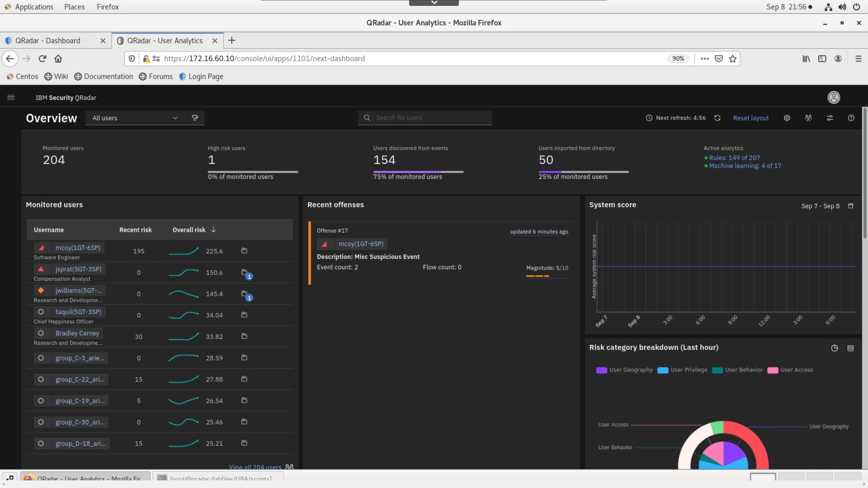Image resolution: width=868 pixels, height=488 pixels.
Task: Click the Reset layout link
Action: point(750,118)
